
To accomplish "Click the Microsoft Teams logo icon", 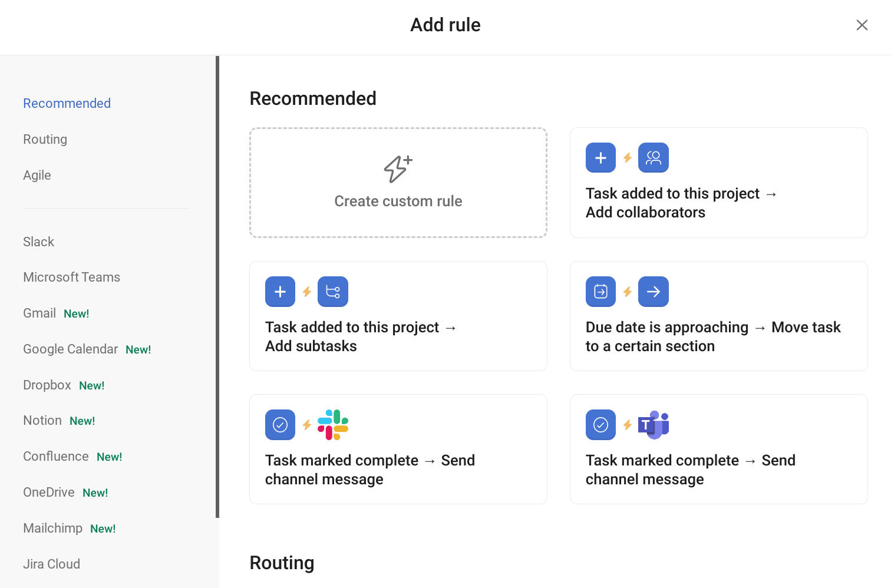I will (x=654, y=425).
